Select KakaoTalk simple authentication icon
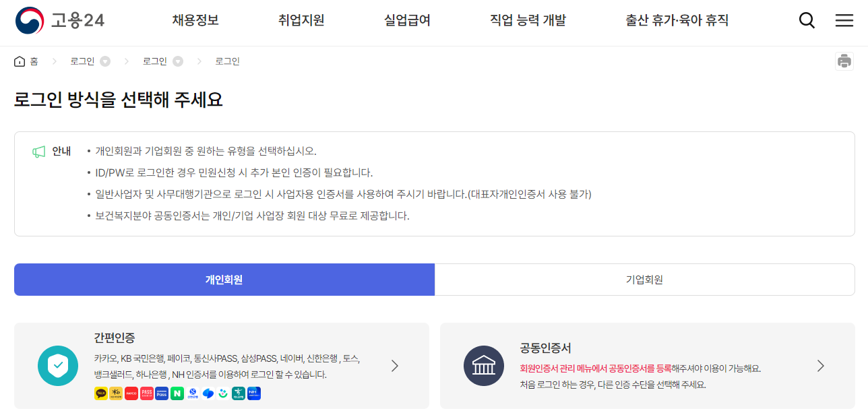The width and height of the screenshot is (868, 417). coord(101,393)
